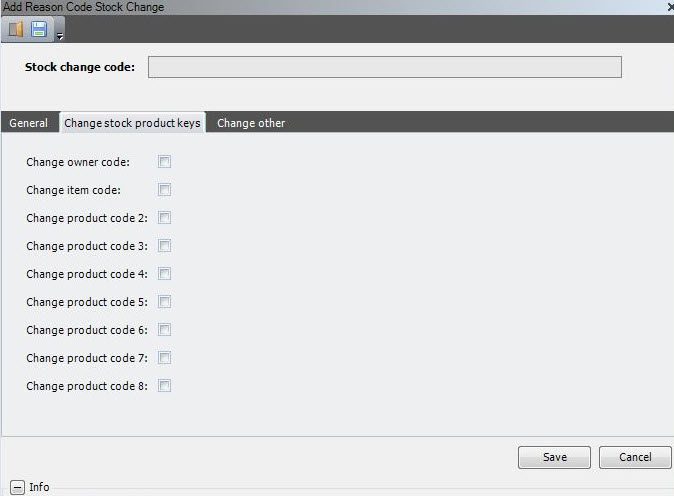
Task: Click the exit door toolbar icon
Action: coord(16,29)
